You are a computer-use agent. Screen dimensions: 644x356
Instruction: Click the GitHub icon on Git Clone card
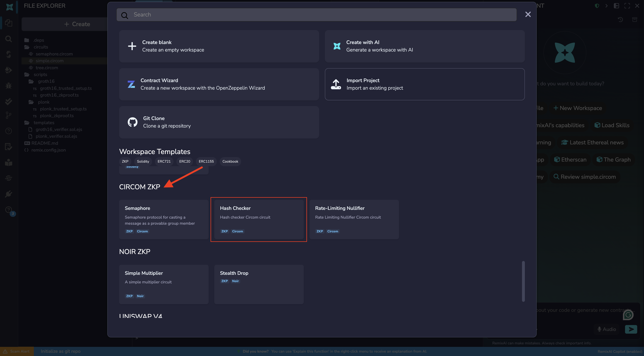tap(133, 122)
